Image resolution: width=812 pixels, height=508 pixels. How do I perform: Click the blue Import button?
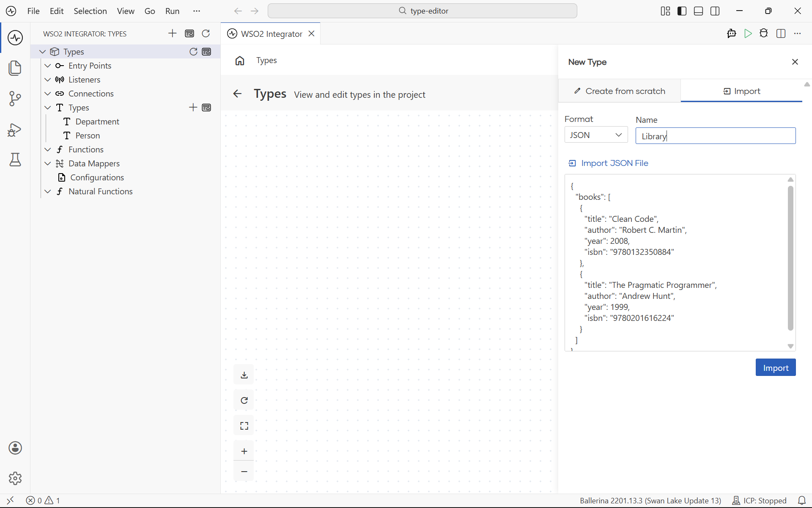click(776, 367)
